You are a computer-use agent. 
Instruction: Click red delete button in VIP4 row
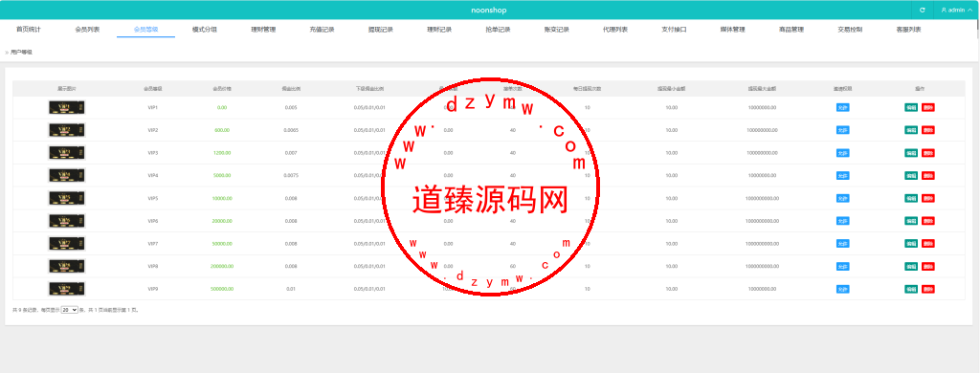point(928,176)
